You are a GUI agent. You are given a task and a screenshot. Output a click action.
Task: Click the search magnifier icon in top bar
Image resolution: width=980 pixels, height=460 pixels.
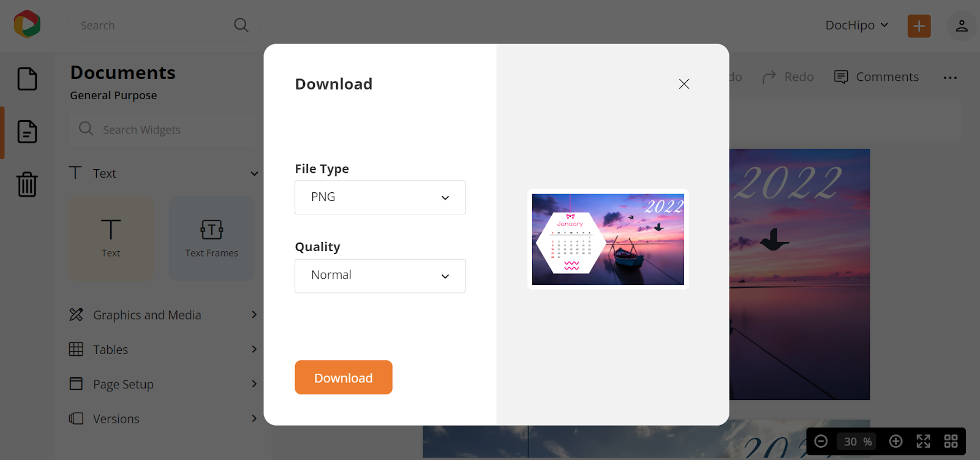[241, 25]
